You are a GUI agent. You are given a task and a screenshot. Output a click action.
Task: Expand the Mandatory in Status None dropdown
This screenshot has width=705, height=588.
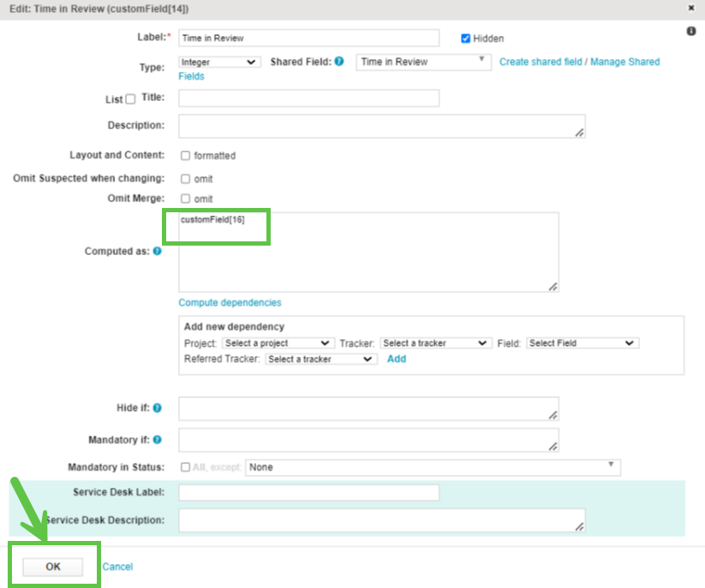433,467
